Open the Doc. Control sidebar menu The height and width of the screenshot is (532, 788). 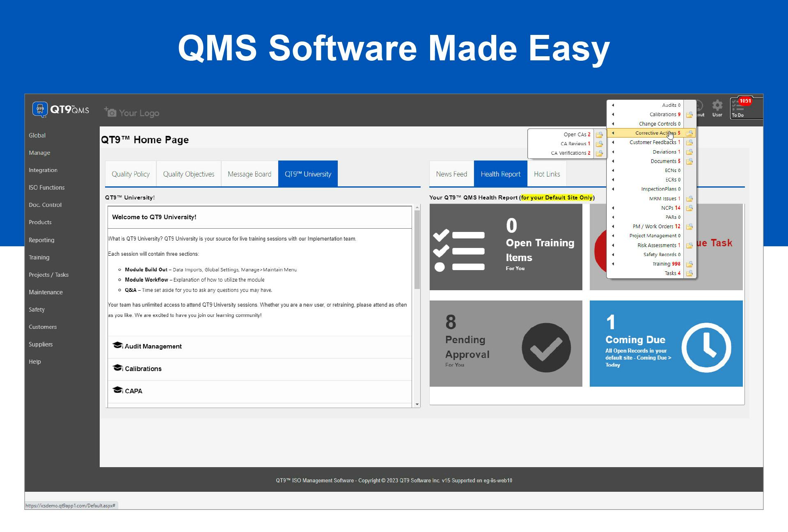tap(45, 205)
